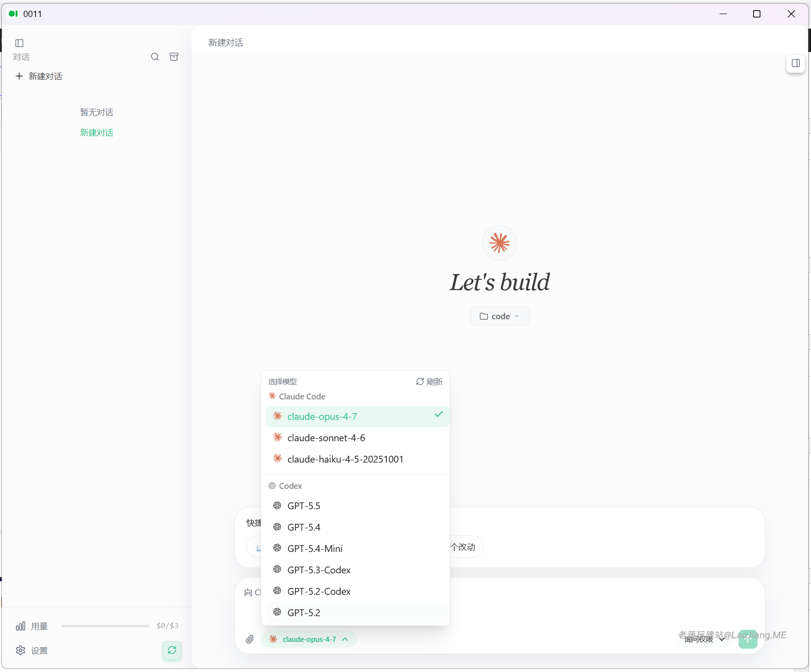Open the code folder dropdown
This screenshot has width=811, height=672.
click(x=499, y=316)
